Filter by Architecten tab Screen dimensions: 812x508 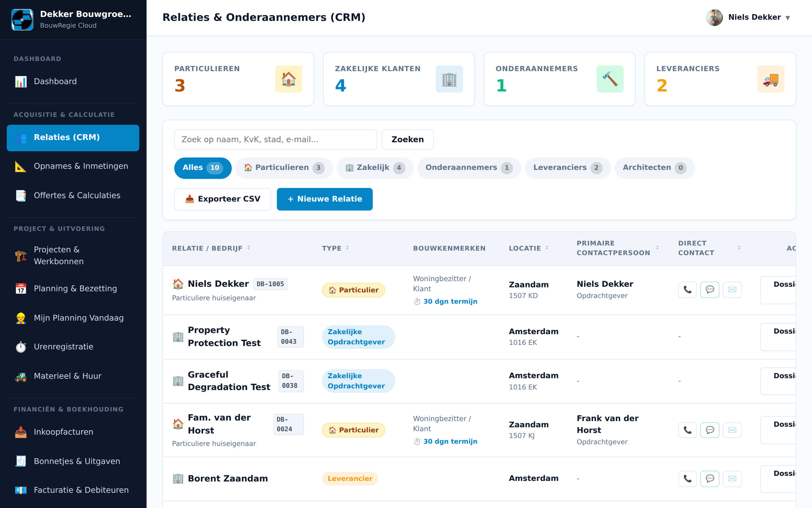(654, 168)
